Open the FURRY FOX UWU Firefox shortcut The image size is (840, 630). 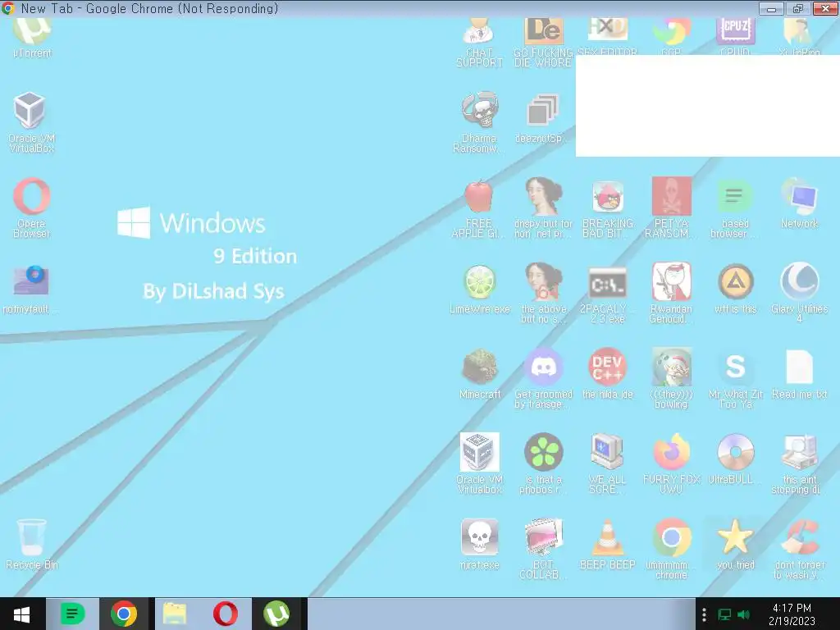pos(671,463)
